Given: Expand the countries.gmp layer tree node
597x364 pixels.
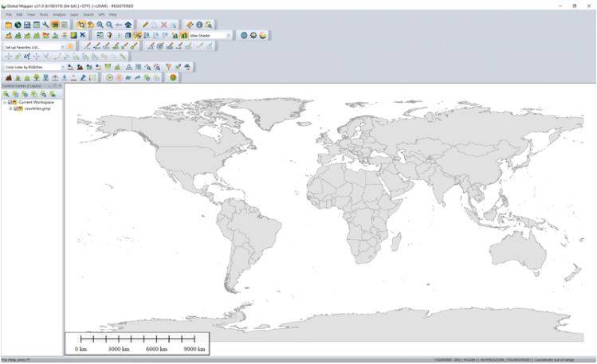Looking at the screenshot, I should (x=10, y=108).
